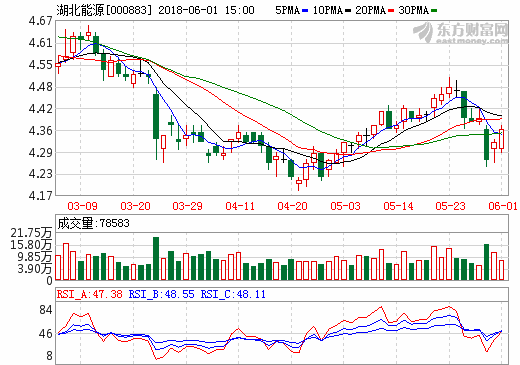Select the 4.29 price axis label
This screenshot has height=365, width=520.
(x=41, y=153)
